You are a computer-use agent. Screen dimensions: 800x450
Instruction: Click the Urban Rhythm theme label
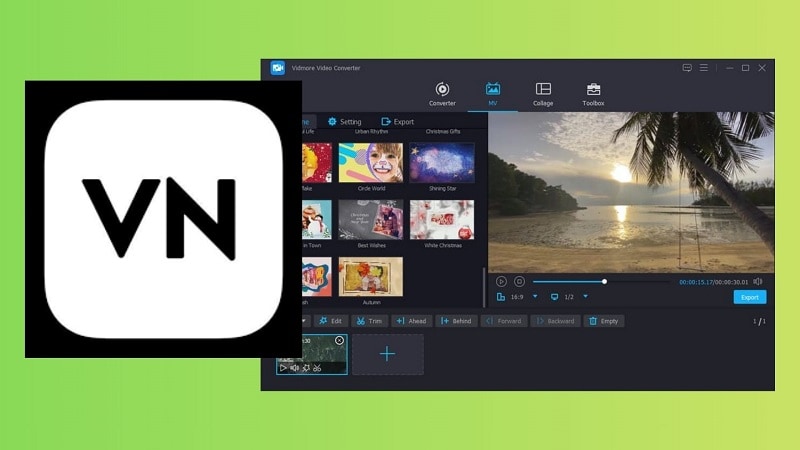click(371, 132)
